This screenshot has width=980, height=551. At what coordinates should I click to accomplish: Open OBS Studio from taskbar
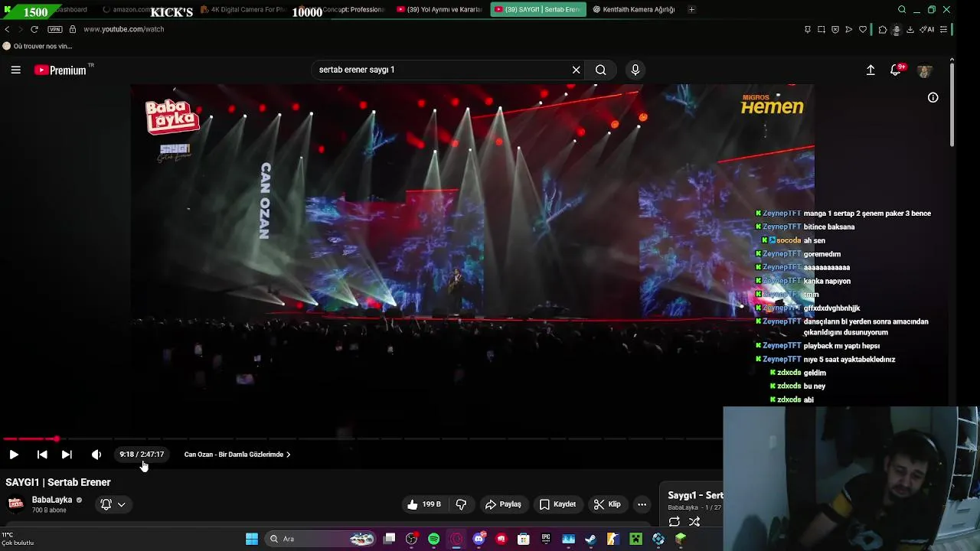412,539
